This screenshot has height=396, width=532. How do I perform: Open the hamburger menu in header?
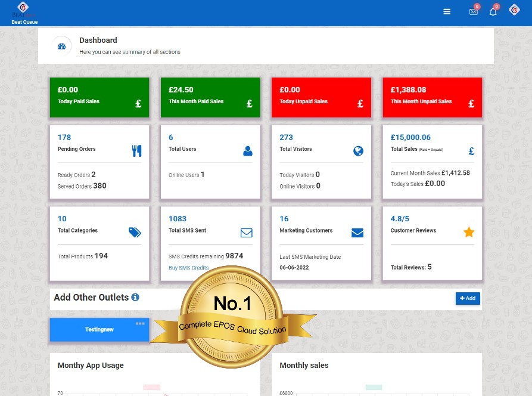click(447, 11)
